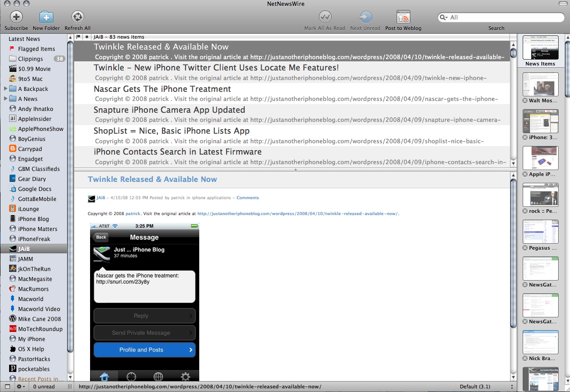Open the action gear menu in status bar
The width and height of the screenshot is (570, 392).
coord(20,387)
